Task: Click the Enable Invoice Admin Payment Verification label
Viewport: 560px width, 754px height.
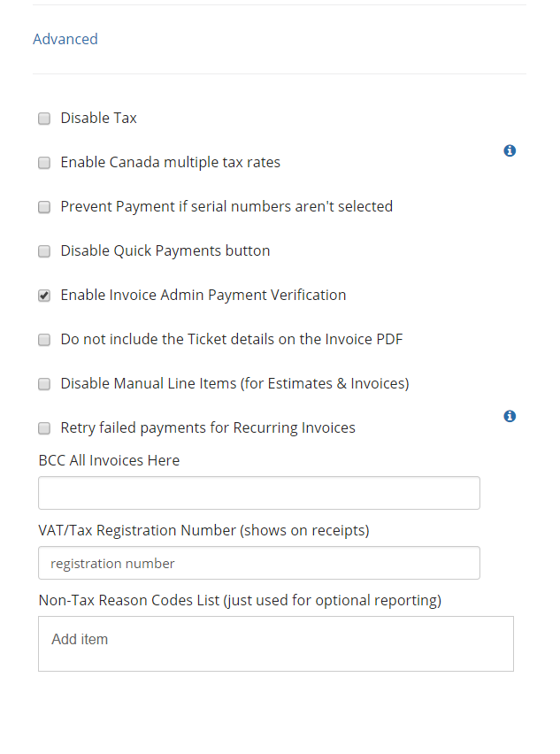Action: (x=203, y=295)
